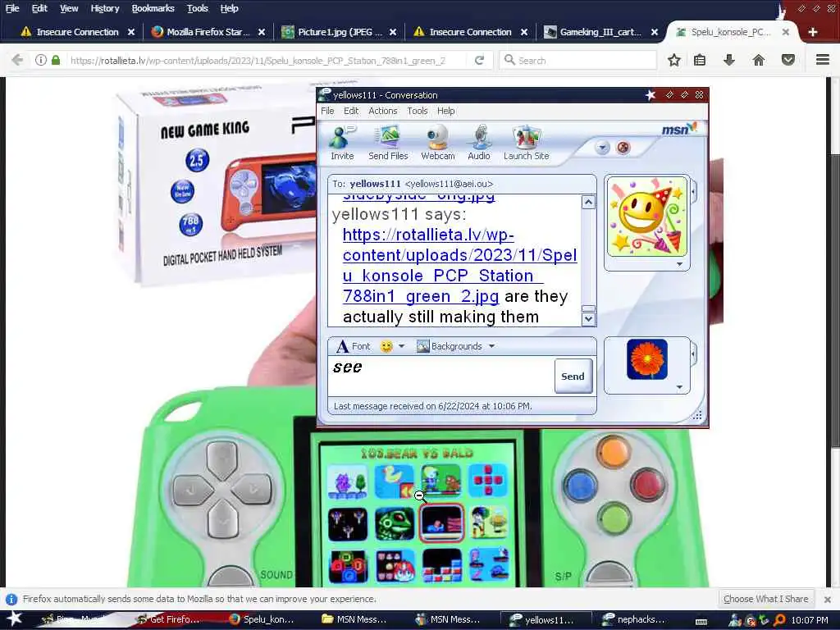Click the block contact icon in MSN
The image size is (840, 630).
point(623,148)
